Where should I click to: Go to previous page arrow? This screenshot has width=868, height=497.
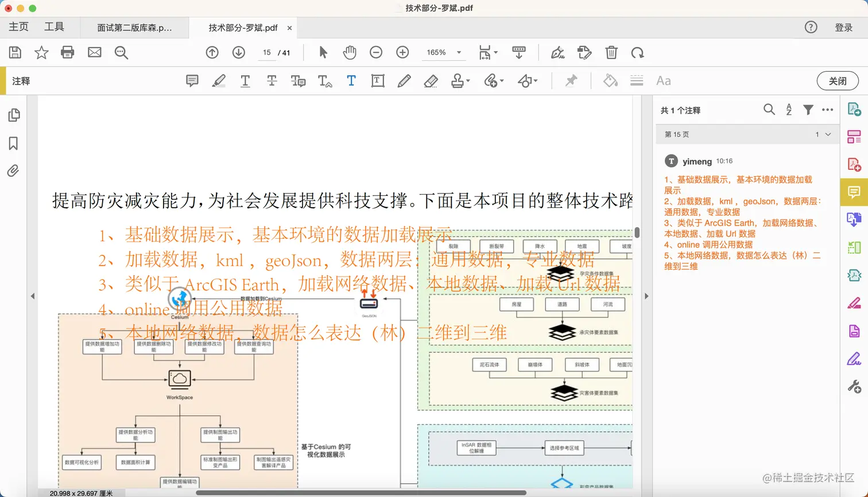point(212,53)
